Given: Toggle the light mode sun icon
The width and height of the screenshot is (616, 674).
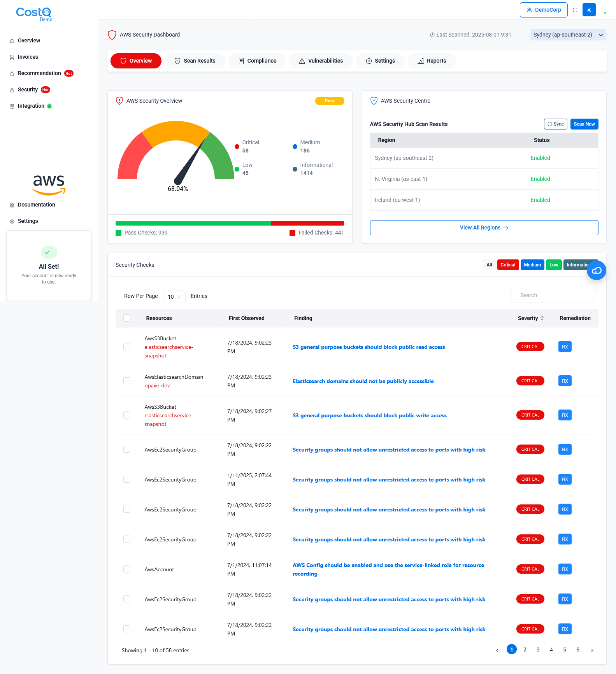Looking at the screenshot, I should point(589,10).
